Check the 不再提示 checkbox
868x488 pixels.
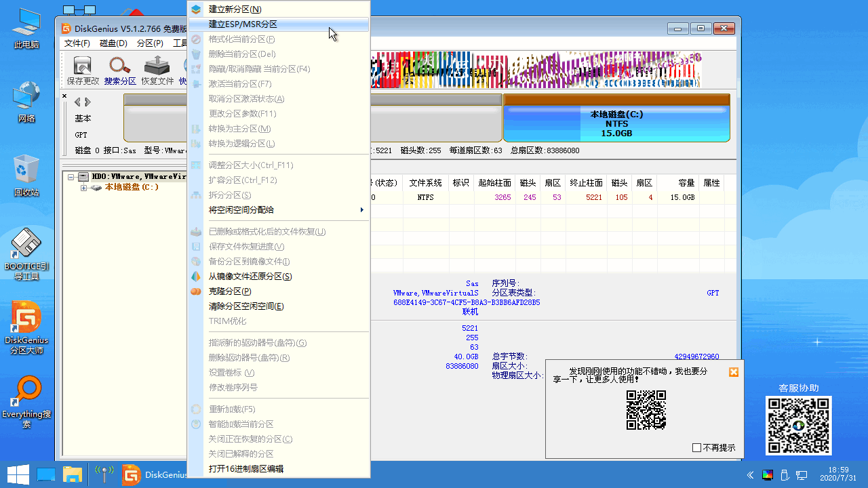[696, 448]
